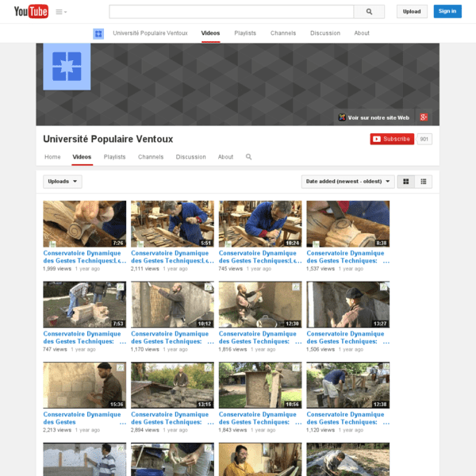
Task: Click the Google+ icon on banner
Action: tap(424, 117)
